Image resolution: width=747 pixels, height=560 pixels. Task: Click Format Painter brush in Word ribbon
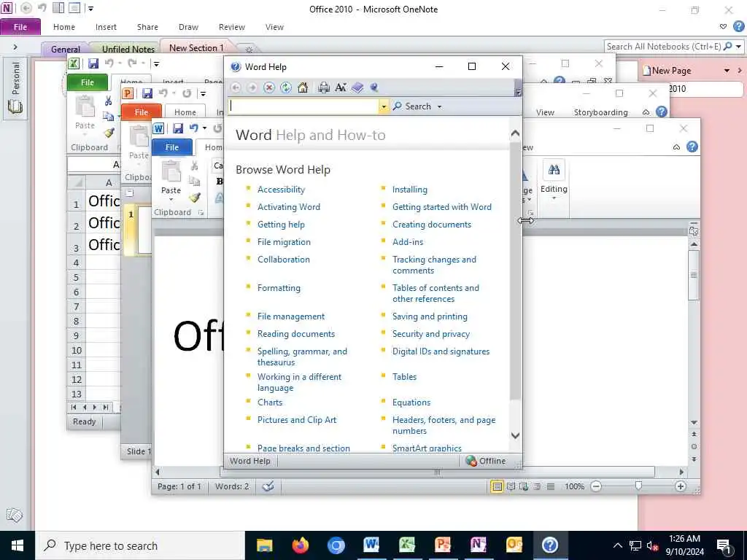pyautogui.click(x=194, y=198)
